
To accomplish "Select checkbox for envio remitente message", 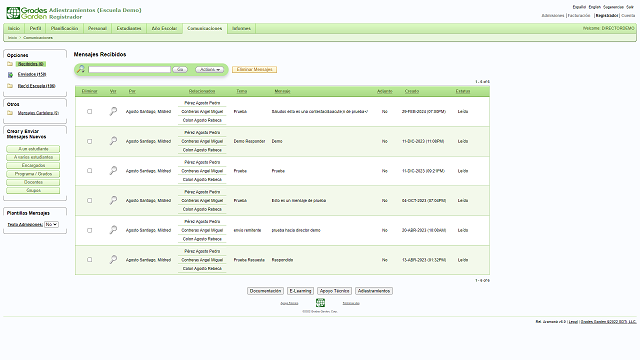I will click(x=89, y=230).
